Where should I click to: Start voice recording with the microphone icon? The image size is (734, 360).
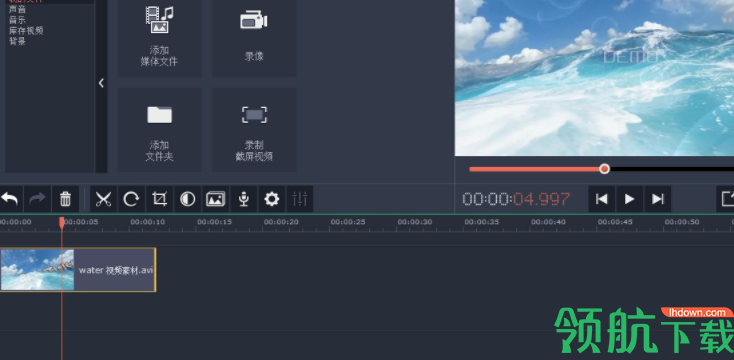[243, 199]
